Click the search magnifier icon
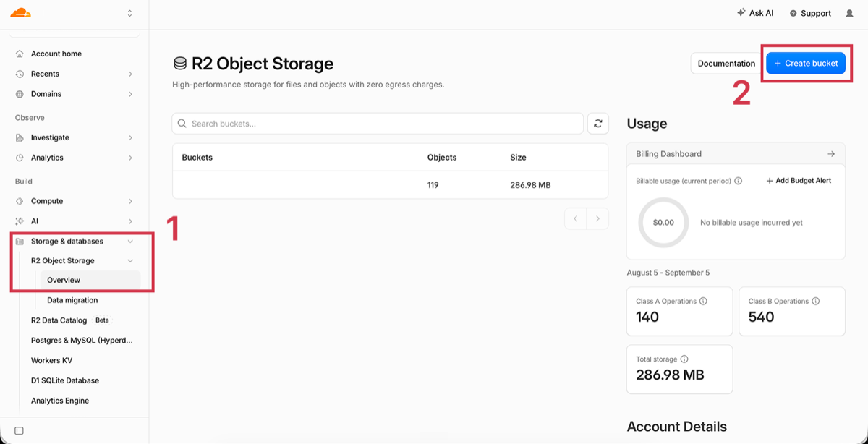The image size is (868, 444). [182, 124]
